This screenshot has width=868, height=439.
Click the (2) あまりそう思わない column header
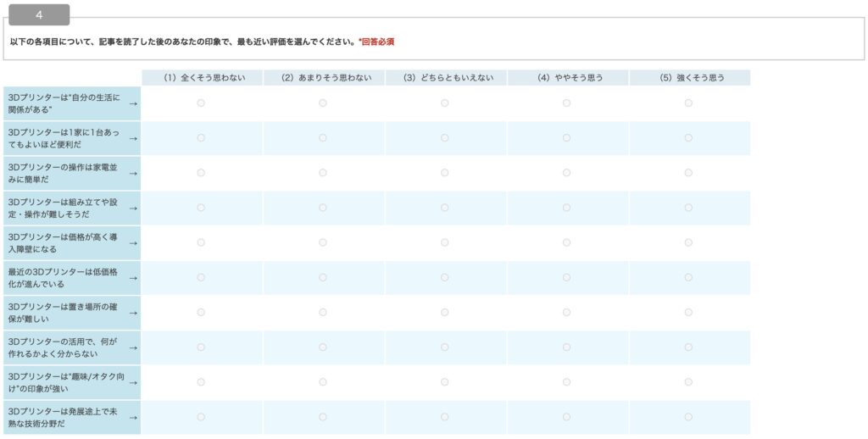(324, 77)
